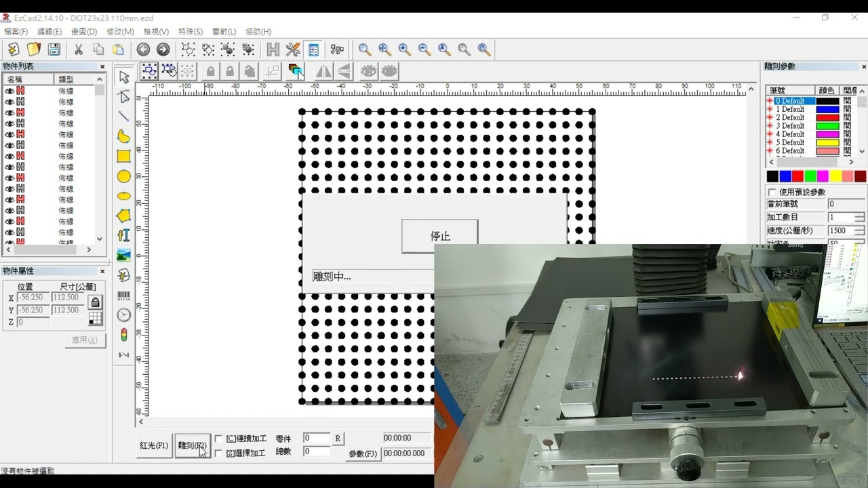Select the Rectangle draw tool
Screen dimensions: 868x488
[x=123, y=157]
